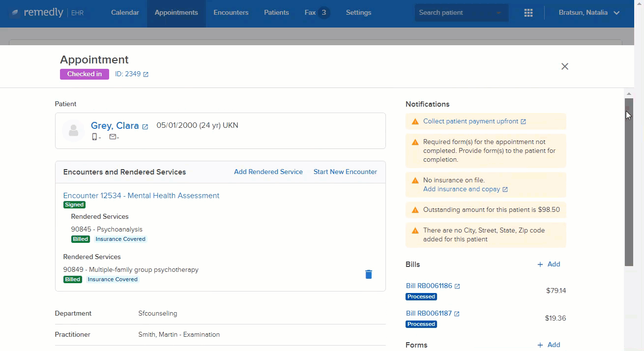Click the $19.36 bill amount

[x=556, y=319]
